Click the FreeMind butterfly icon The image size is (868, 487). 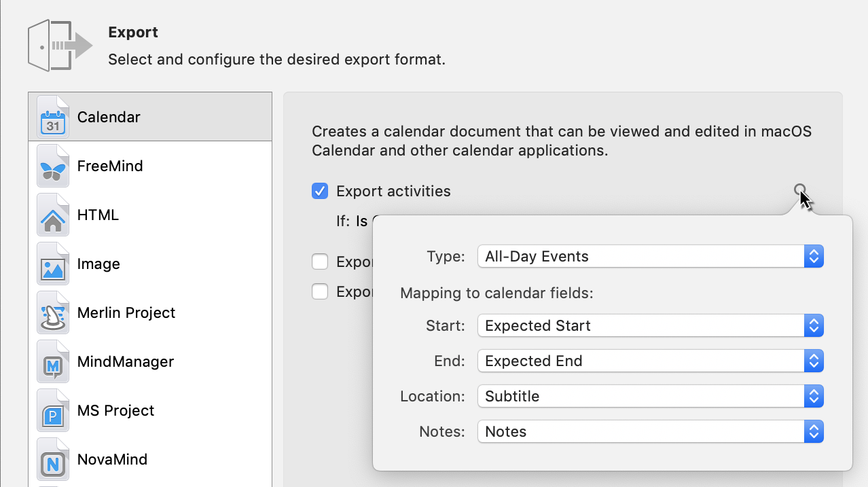tap(52, 165)
